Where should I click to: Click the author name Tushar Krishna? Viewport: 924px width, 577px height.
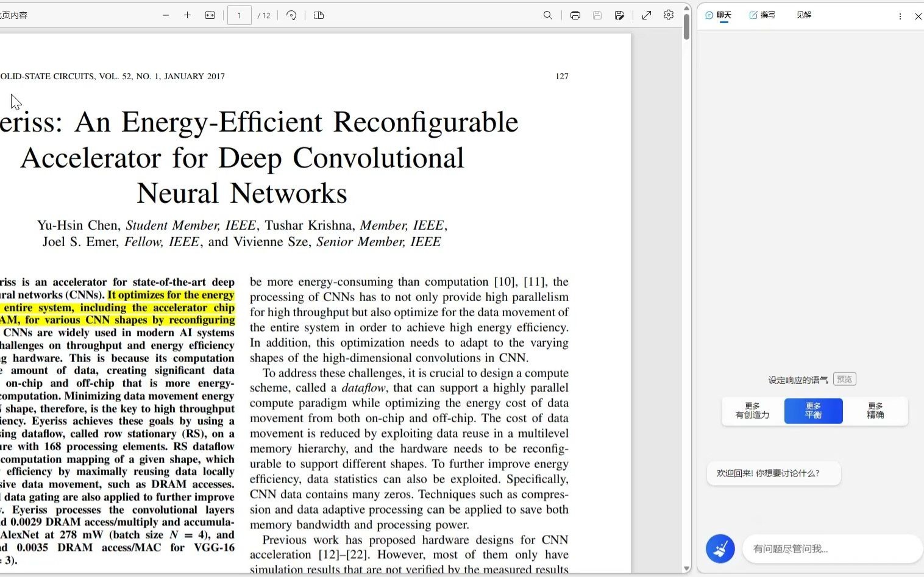(x=308, y=225)
